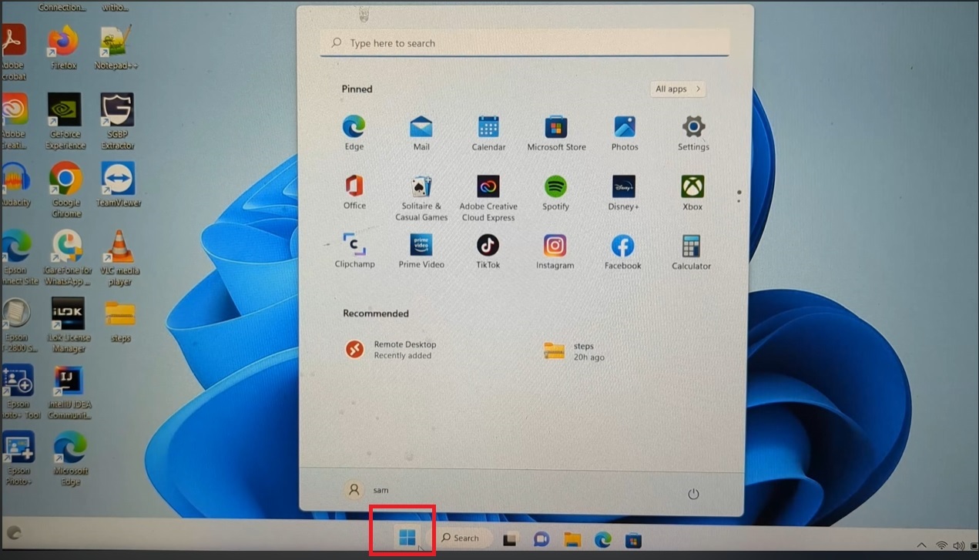Screen dimensions: 979x560
Task: Click the Start menu search field
Action: tap(525, 43)
